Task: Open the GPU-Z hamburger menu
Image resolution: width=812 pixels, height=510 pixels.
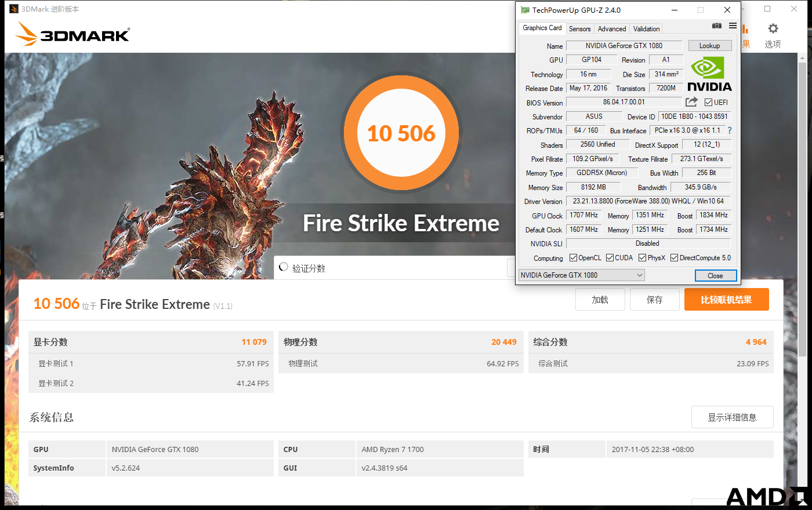Action: pos(733,26)
